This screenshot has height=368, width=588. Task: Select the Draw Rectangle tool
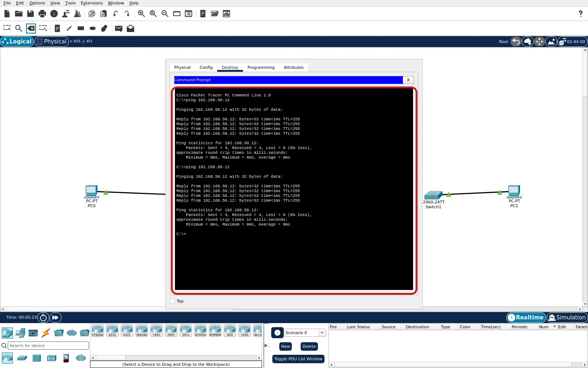pos(81,28)
